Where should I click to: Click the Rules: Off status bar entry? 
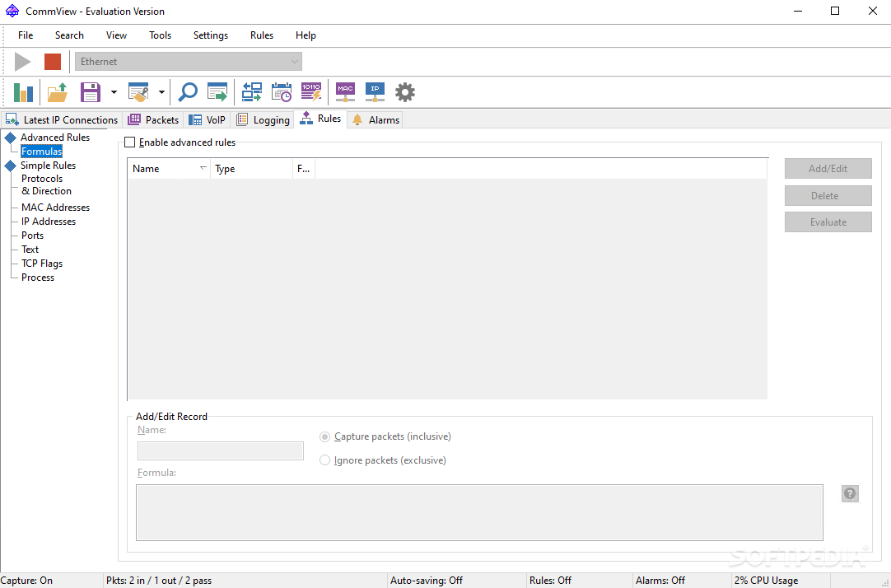pos(550,581)
